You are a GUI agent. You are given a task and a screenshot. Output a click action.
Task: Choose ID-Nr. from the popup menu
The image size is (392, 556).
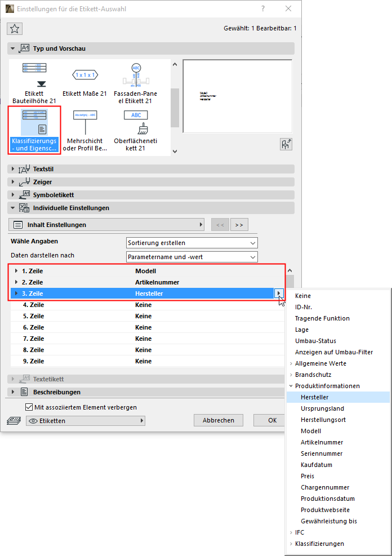pos(338,307)
